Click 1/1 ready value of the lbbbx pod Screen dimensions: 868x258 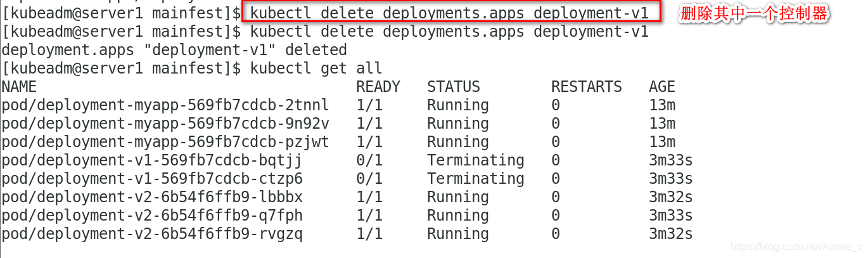pyautogui.click(x=369, y=197)
